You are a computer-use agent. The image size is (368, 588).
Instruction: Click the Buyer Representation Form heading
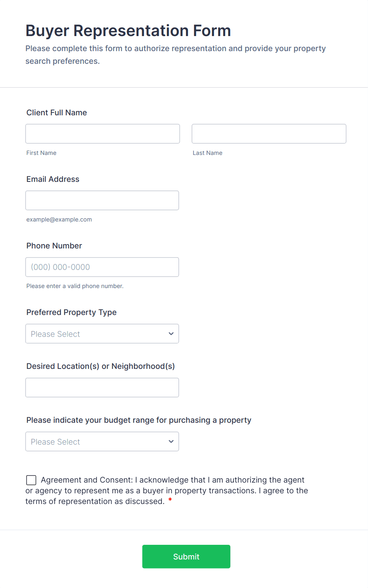128,31
